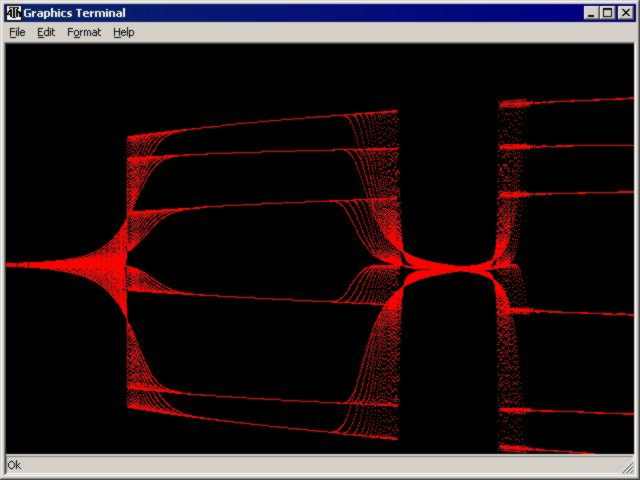Screen dimensions: 640x480
Task: Open the Edit menu
Action: [46, 32]
